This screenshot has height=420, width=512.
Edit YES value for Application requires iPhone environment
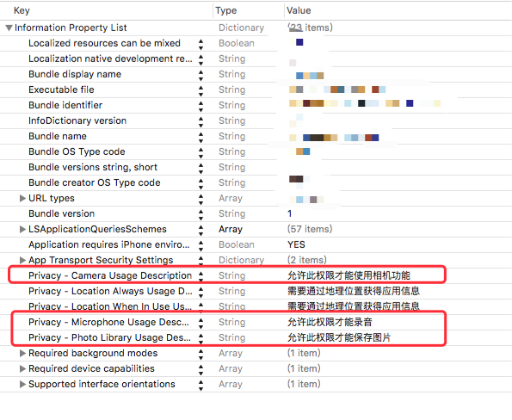click(296, 244)
